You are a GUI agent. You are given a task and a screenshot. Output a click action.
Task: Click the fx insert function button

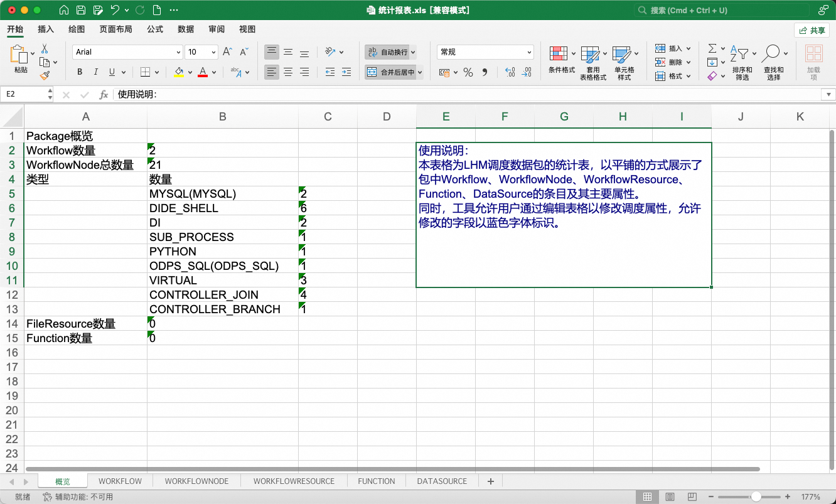tap(104, 95)
